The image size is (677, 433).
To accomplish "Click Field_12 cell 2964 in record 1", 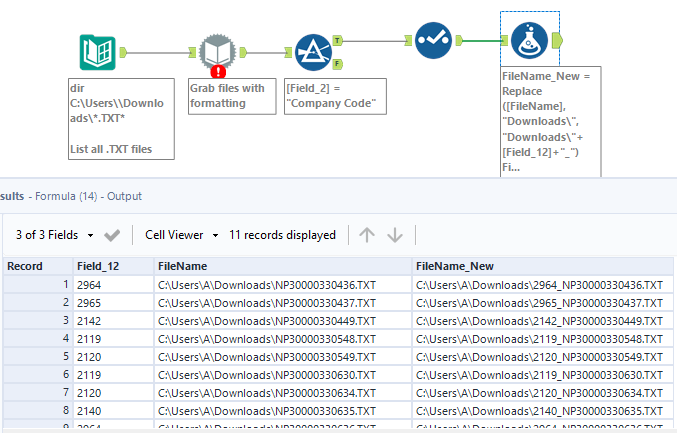I will 113,285.
